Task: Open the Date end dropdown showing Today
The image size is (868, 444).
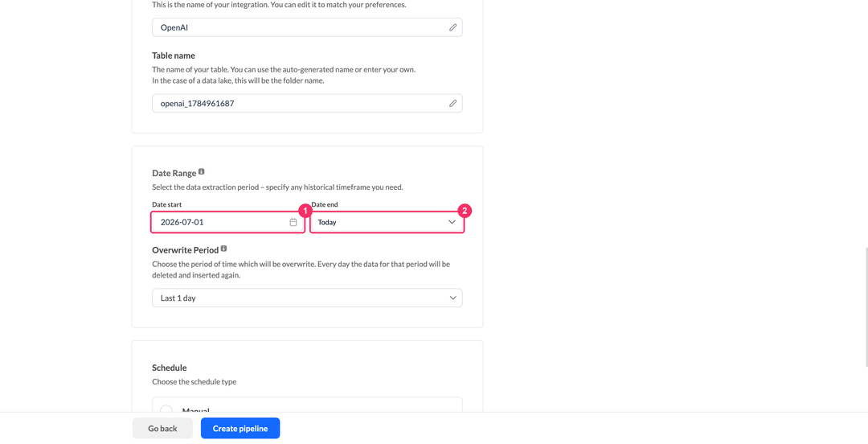Action: point(387,222)
